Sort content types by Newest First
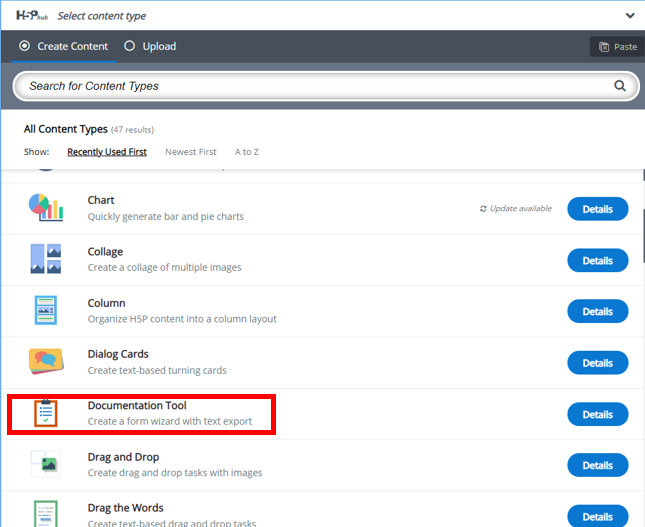645x527 pixels. (x=190, y=152)
